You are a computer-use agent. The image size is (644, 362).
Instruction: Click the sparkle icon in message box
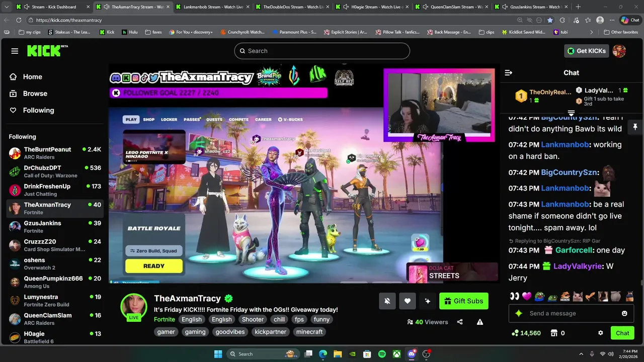(519, 313)
